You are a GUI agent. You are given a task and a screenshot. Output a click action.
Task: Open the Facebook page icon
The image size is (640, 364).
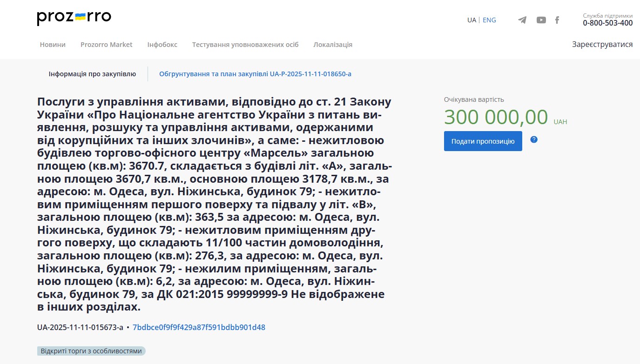557,20
